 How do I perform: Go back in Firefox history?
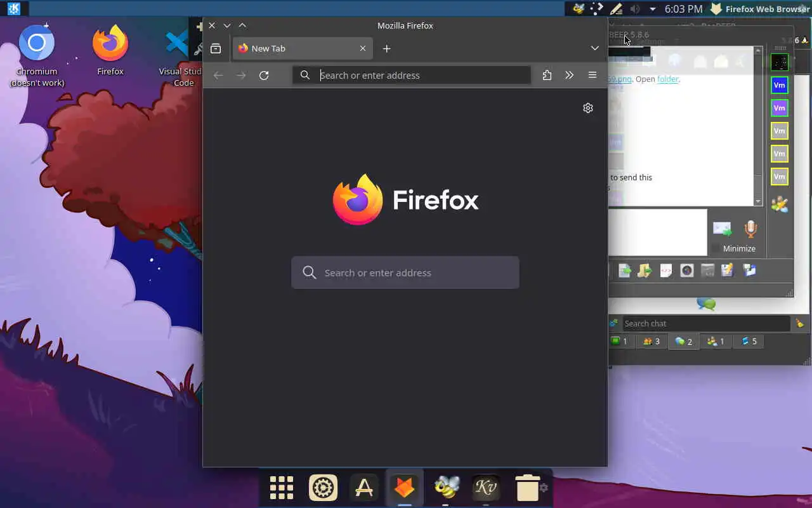[x=218, y=75]
